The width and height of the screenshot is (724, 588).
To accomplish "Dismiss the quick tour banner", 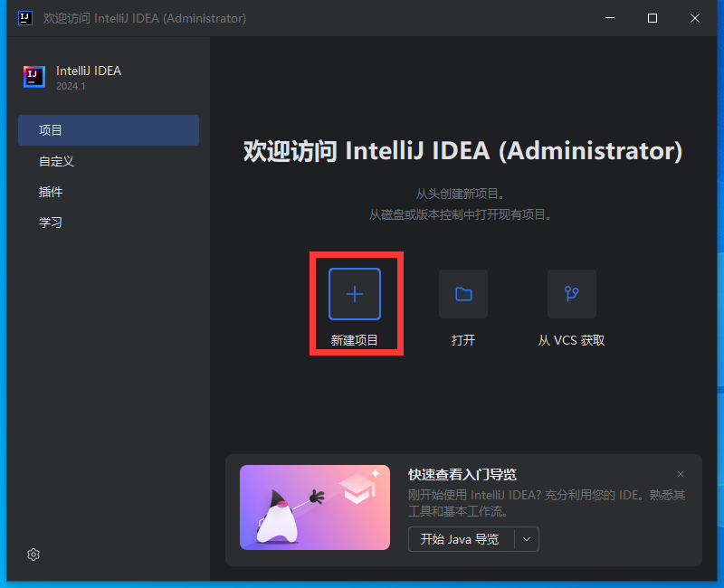I will (x=681, y=474).
